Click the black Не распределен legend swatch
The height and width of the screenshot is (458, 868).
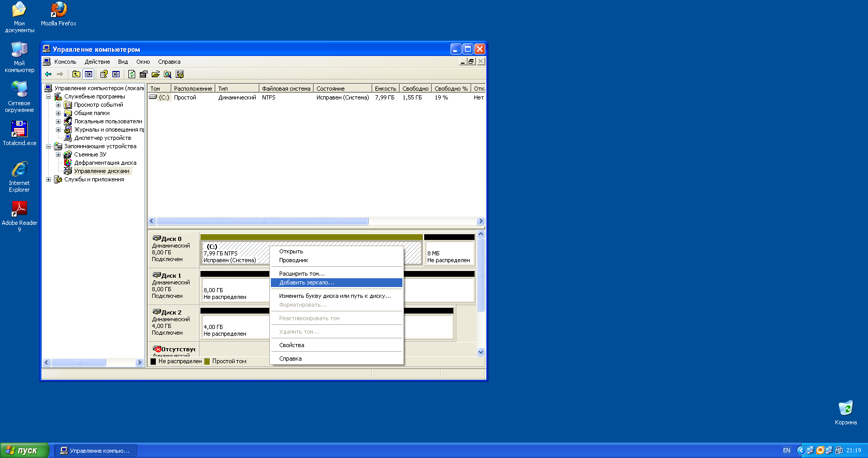[x=153, y=362]
